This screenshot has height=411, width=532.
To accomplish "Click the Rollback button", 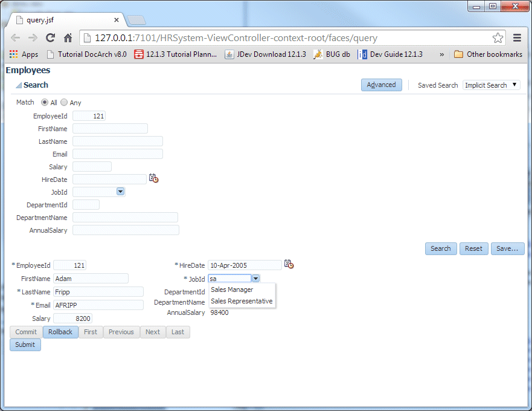I will (x=60, y=332).
